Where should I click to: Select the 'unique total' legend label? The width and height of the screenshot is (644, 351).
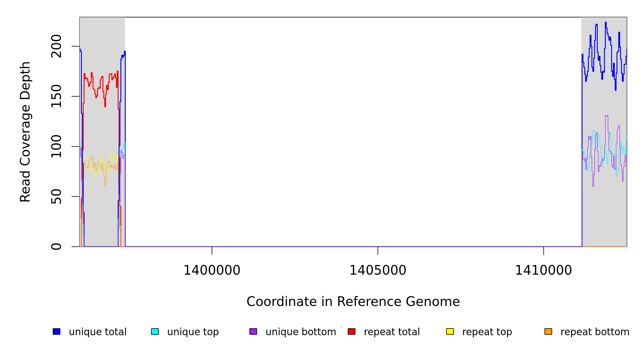click(97, 332)
